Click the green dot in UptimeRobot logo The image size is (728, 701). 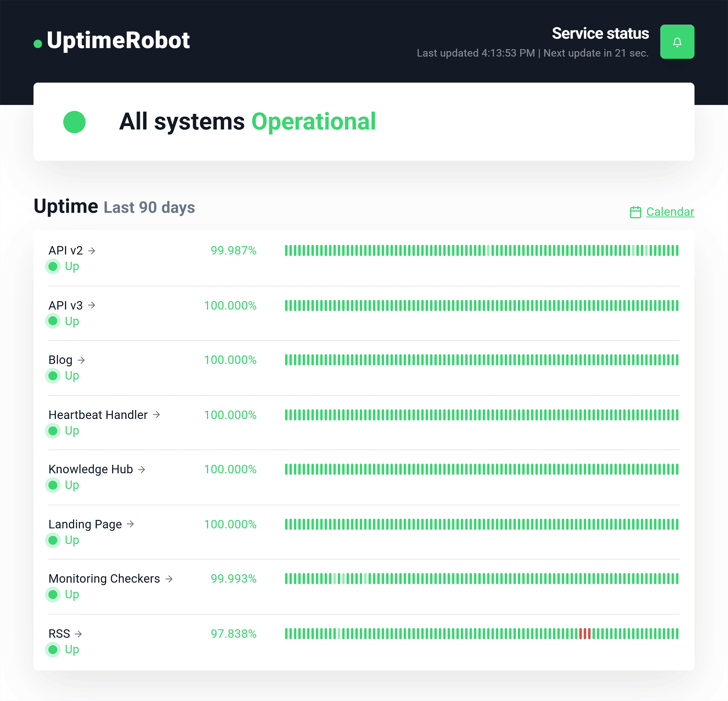tap(38, 44)
